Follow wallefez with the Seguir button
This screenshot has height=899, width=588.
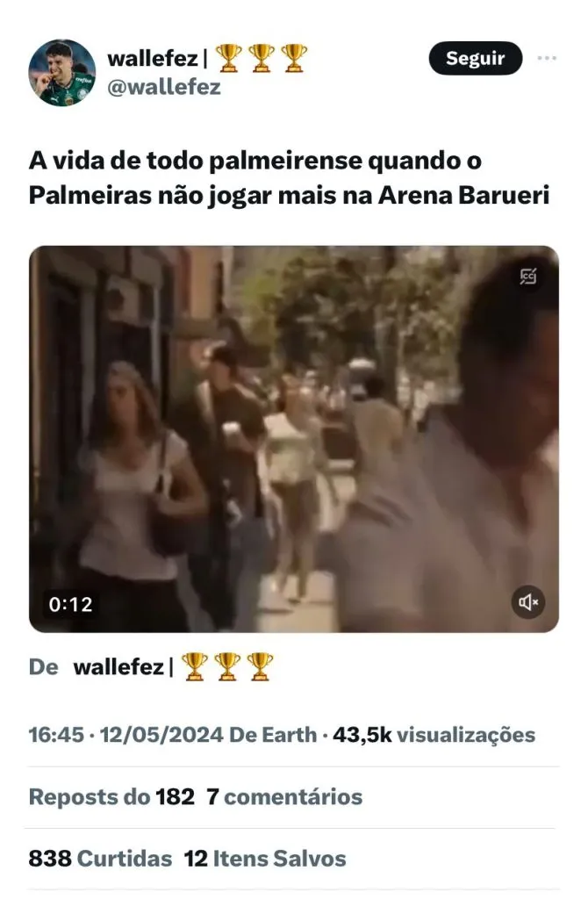(x=475, y=58)
